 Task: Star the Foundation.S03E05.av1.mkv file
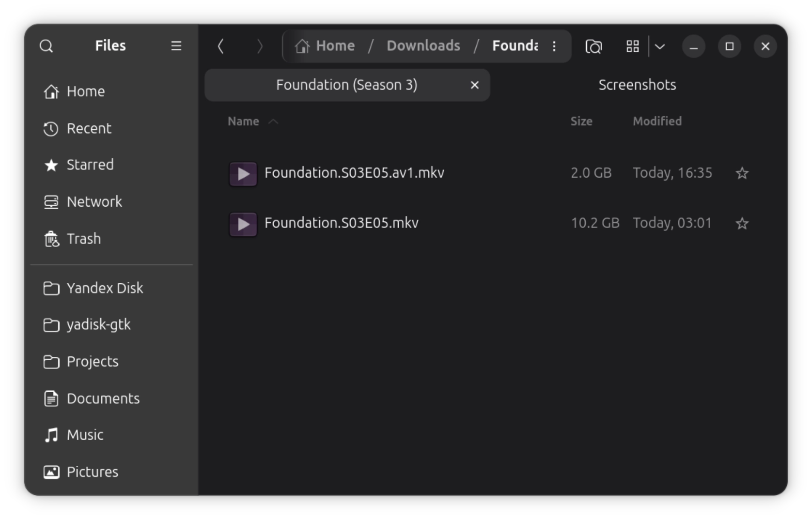[742, 173]
